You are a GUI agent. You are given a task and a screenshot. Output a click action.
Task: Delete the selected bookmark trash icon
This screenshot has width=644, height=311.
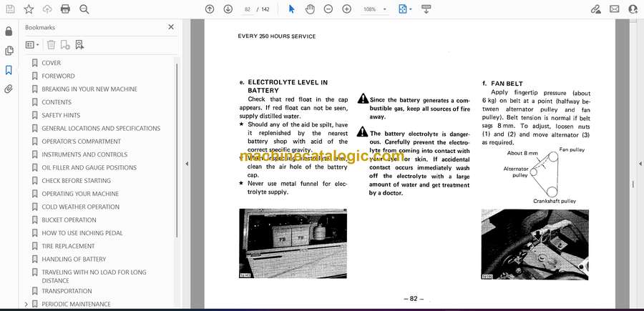tap(51, 45)
